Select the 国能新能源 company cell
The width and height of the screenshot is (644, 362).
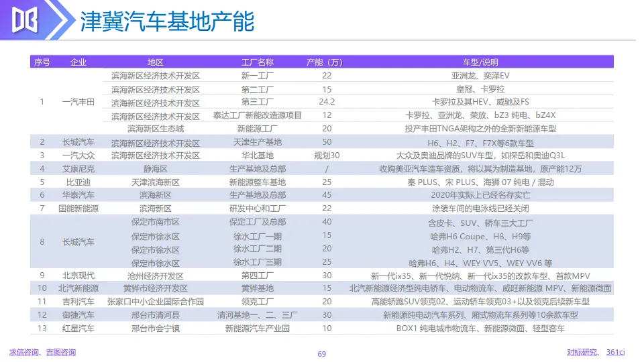pos(78,208)
